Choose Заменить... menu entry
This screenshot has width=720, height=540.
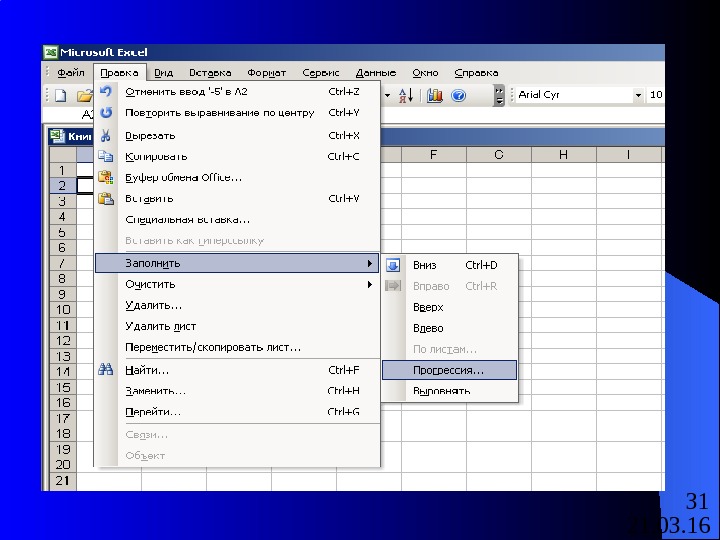coord(237,391)
